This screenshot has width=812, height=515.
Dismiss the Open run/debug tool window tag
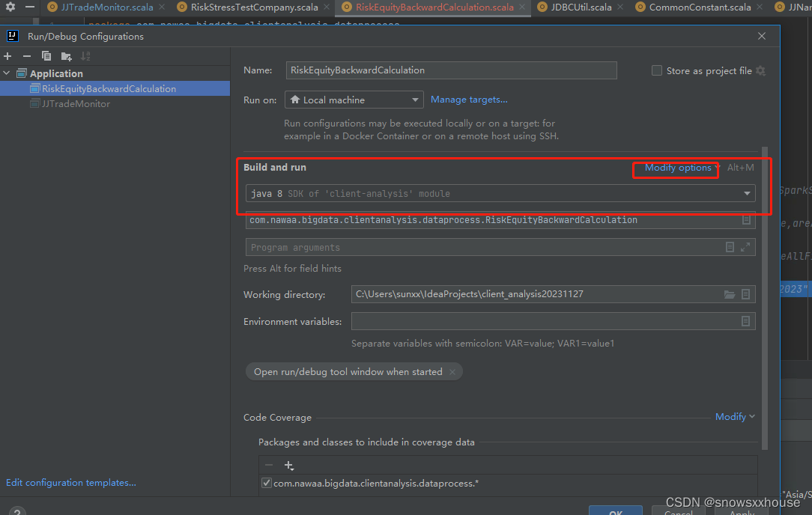452,371
